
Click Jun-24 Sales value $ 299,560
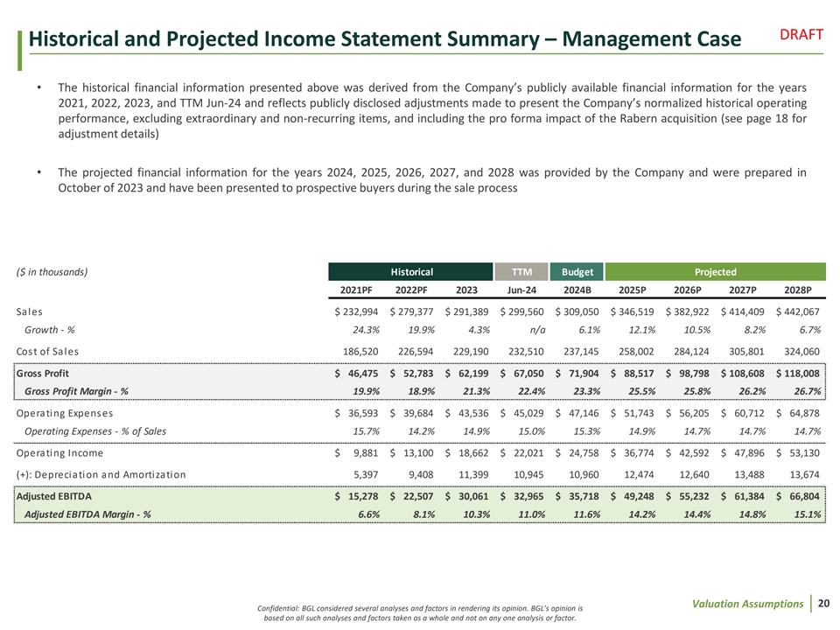tap(521, 311)
